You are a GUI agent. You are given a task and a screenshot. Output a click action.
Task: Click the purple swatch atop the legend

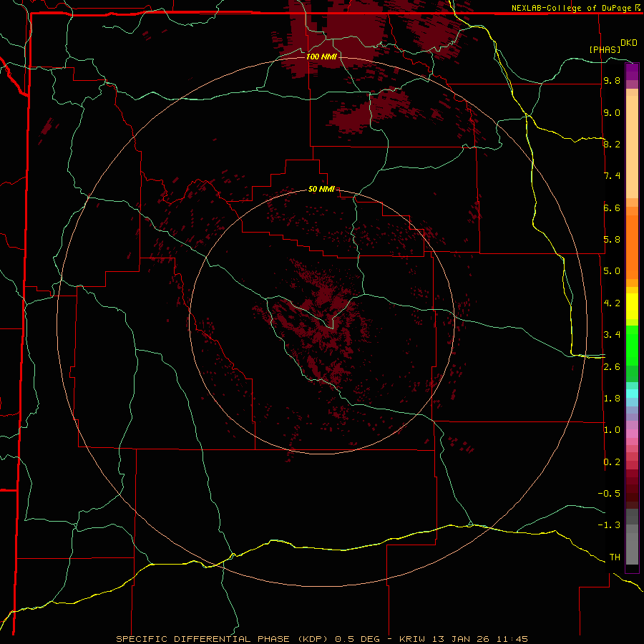pos(632,72)
